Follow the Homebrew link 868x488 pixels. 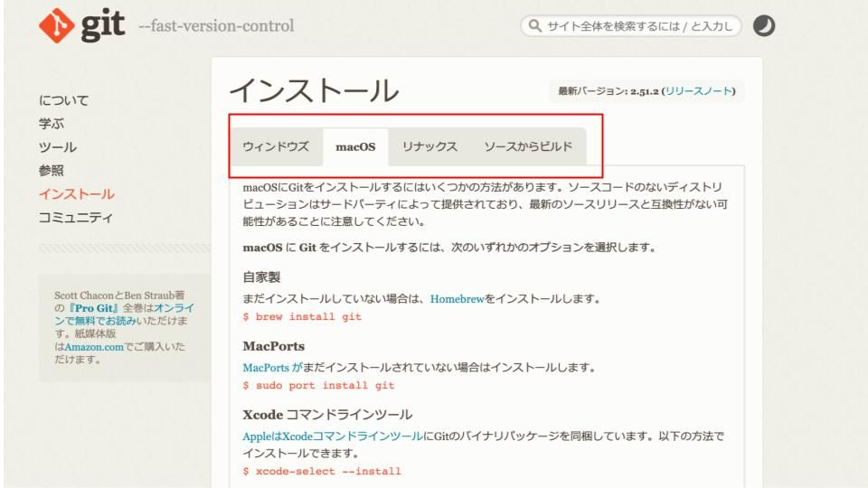[458, 298]
